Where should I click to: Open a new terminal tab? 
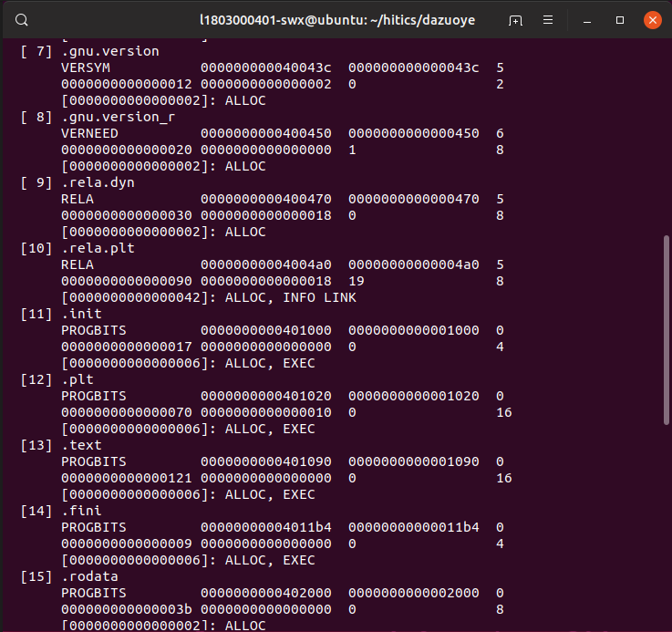tap(515, 20)
